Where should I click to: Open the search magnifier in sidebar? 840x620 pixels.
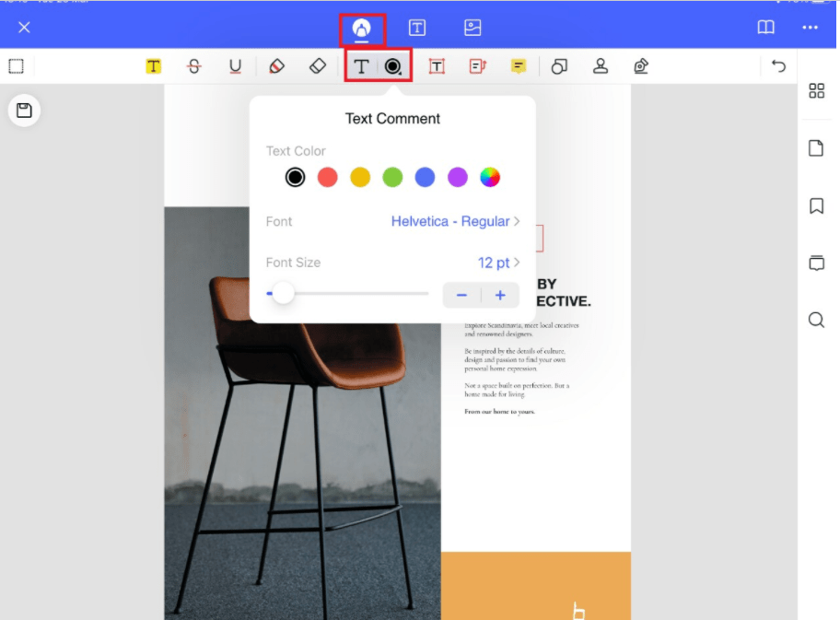pos(816,320)
